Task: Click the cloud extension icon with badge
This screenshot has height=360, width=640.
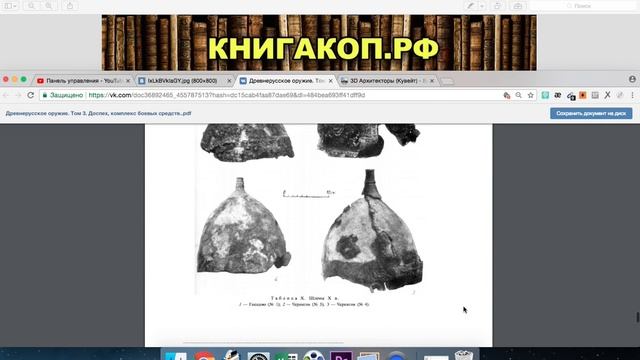Action: pyautogui.click(x=571, y=96)
